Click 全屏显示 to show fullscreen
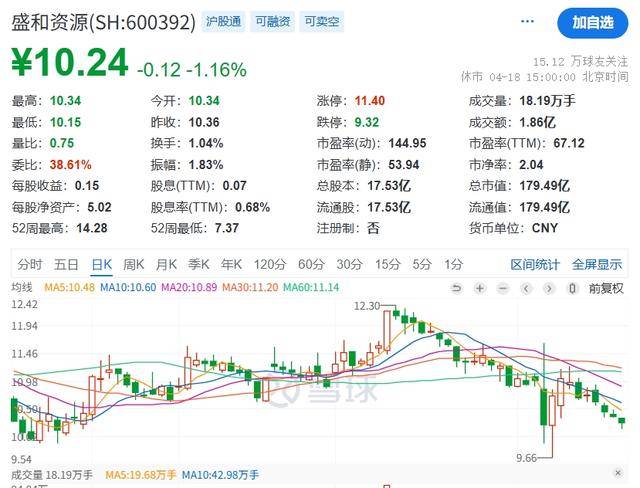 [x=596, y=264]
